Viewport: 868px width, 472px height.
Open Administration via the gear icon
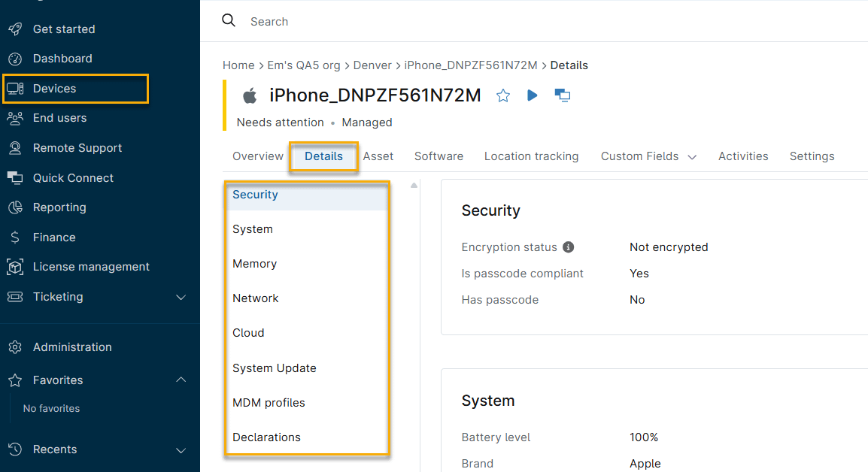pos(15,346)
